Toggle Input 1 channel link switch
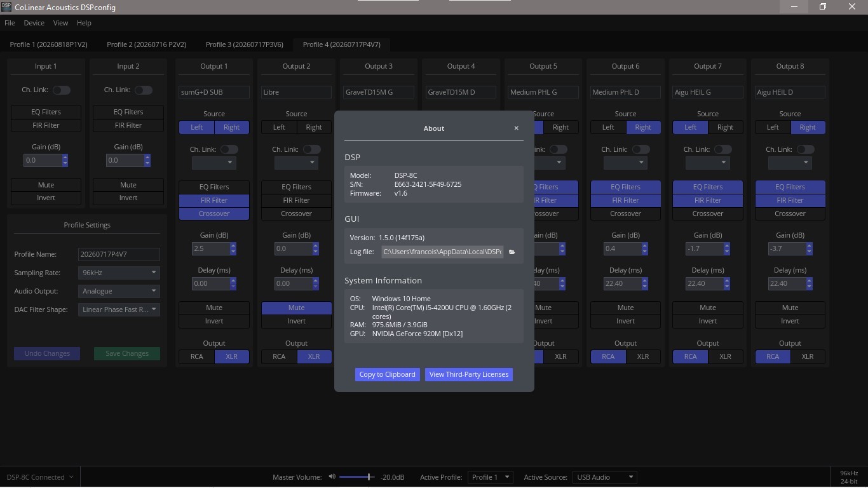The width and height of the screenshot is (868, 488). 61,90
